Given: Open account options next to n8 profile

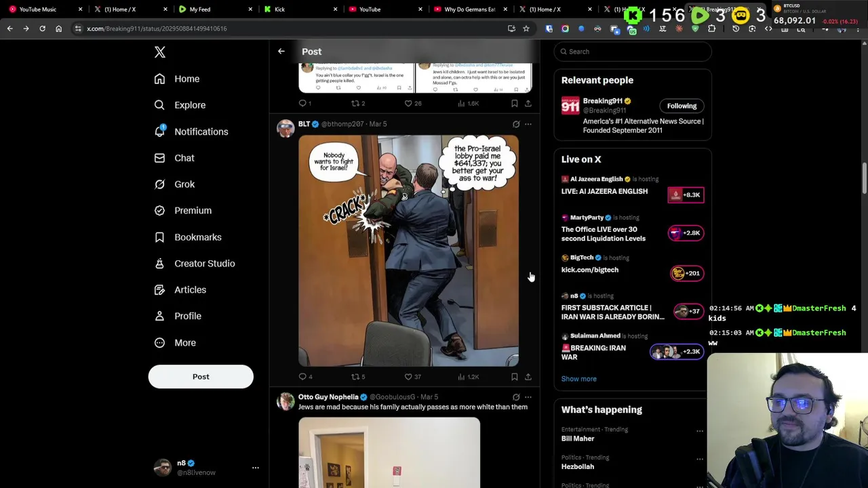Looking at the screenshot, I should pyautogui.click(x=256, y=468).
